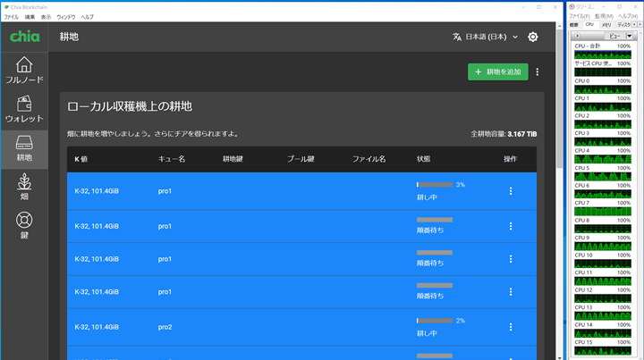Open ヘルプ menu in Chia window
Screen dimensions: 644x360
87,17
